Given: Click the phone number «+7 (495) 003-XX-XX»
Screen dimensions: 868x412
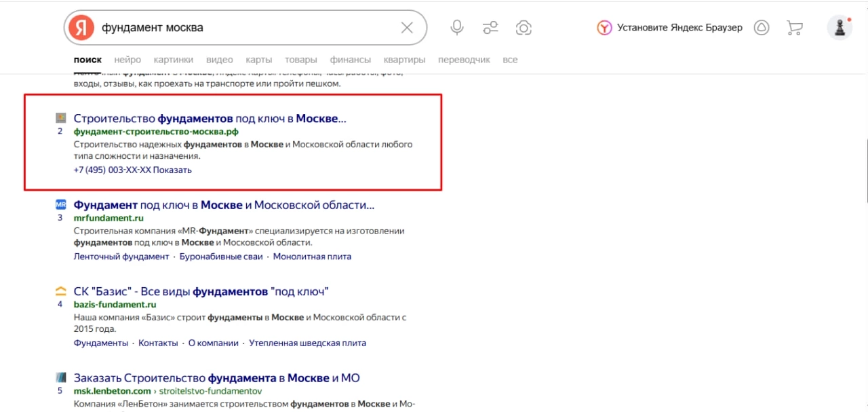Looking at the screenshot, I should pyautogui.click(x=112, y=170).
